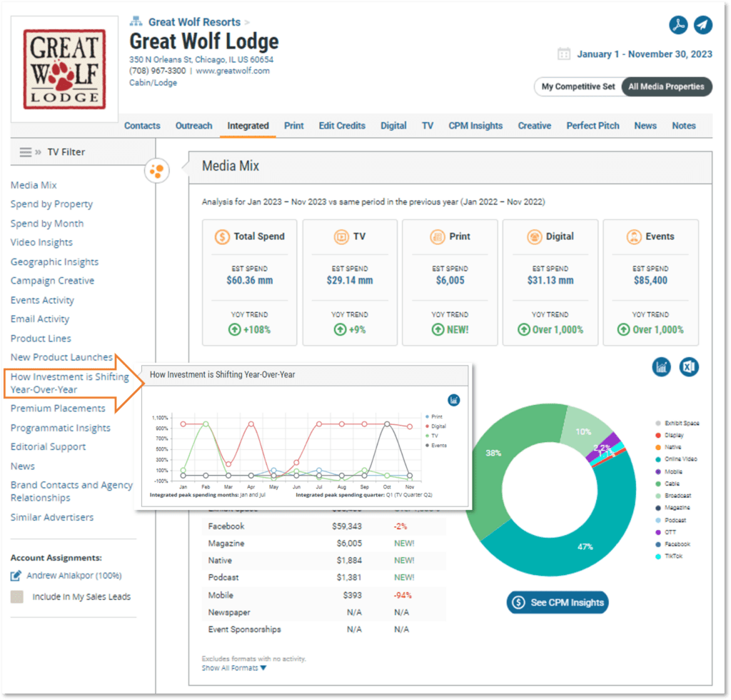Screen dimensions: 731x700
Task: Click the Total Spend dollar icon
Action: pos(223,237)
